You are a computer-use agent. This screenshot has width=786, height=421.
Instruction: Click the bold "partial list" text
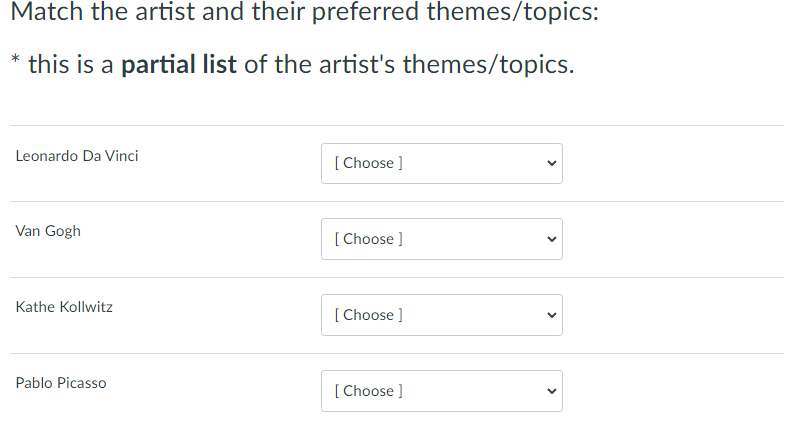[x=179, y=66]
